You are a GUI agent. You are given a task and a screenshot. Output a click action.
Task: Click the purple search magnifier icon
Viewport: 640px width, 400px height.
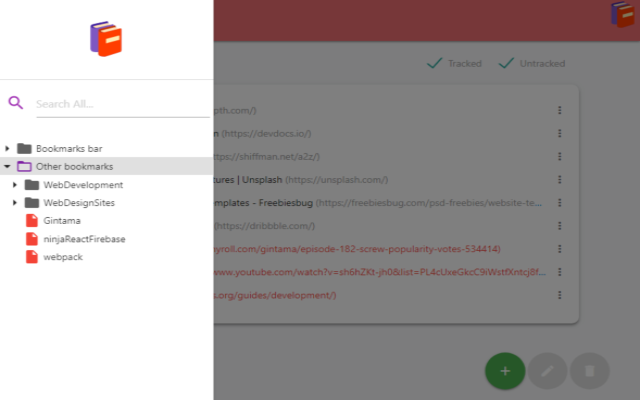coord(16,102)
